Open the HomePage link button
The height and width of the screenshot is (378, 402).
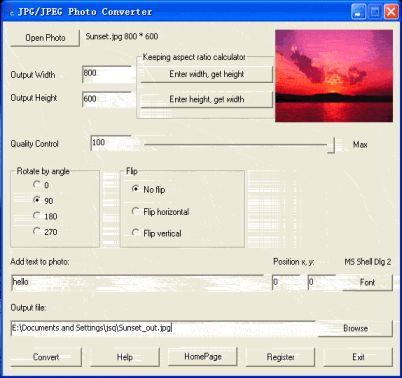(x=203, y=357)
